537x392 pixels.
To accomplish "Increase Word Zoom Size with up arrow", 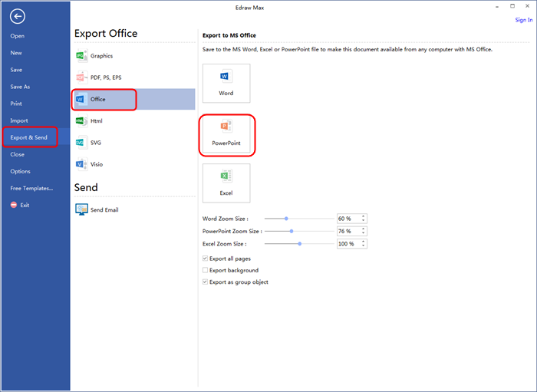I will point(364,216).
